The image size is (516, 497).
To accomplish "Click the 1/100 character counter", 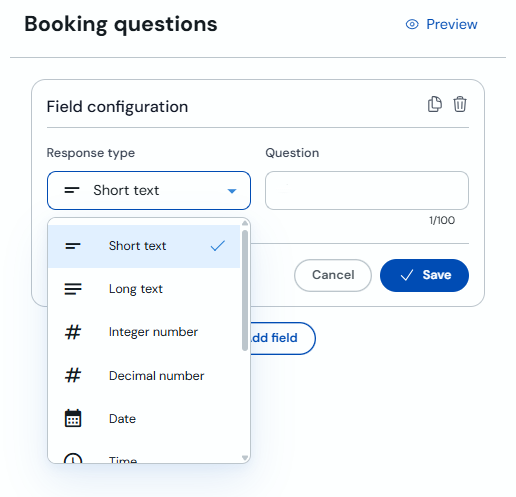I will coord(442,220).
